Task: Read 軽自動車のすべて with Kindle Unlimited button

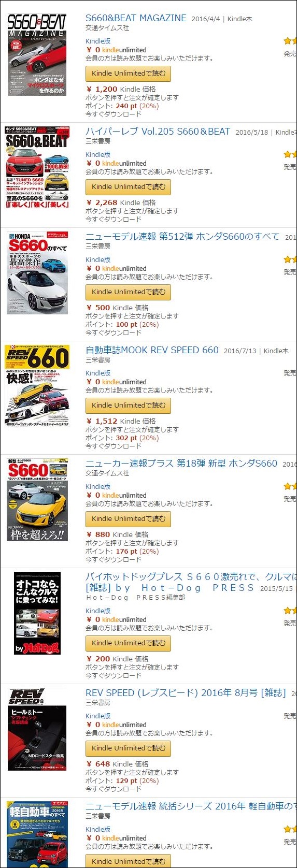Action: pyautogui.click(x=128, y=861)
